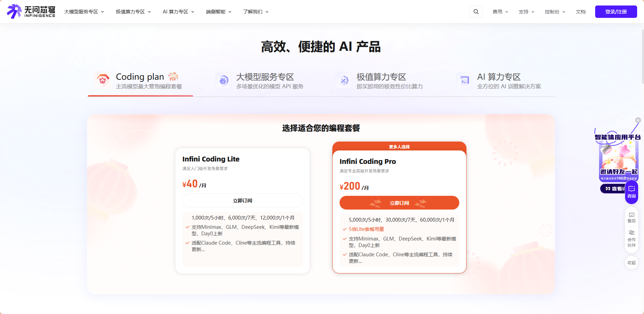Click the fireworks icon beside Coding plan
Viewport: 644px width, 314px height.
pos(173,76)
